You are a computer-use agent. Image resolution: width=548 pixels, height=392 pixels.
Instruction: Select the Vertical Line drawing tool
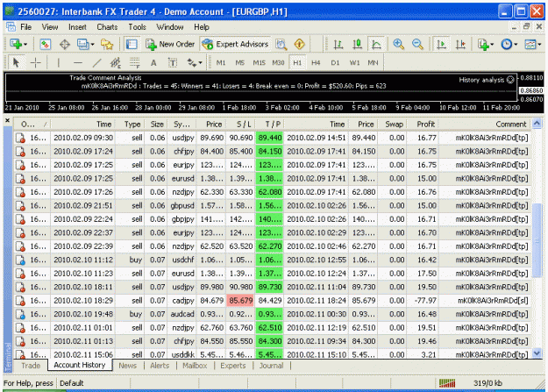(x=59, y=63)
